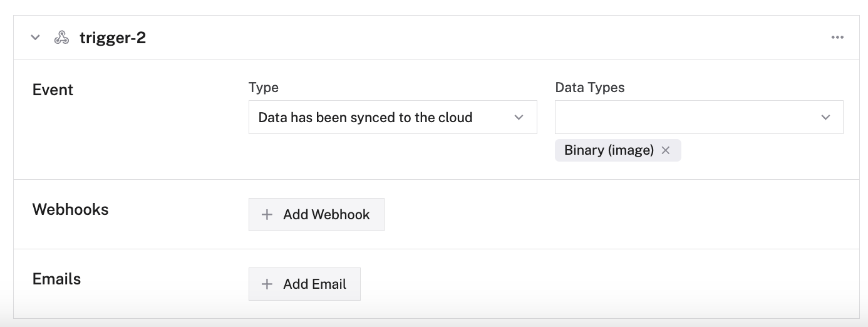Viewport: 868px width, 327px height.
Task: Click the Emails section label
Action: pos(56,279)
